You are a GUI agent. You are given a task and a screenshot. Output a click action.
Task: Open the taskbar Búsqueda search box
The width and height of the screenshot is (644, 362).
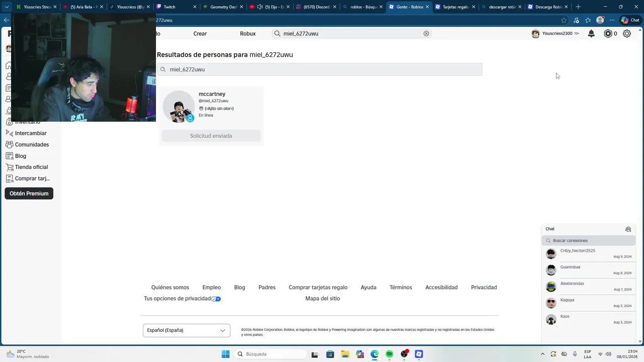click(x=271, y=354)
